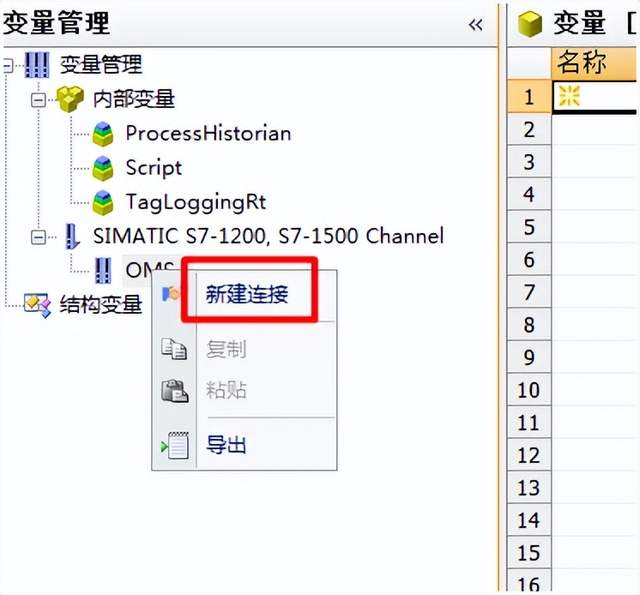Click the name input cell in row 1
The height and width of the screenshot is (595, 640).
click(x=594, y=96)
